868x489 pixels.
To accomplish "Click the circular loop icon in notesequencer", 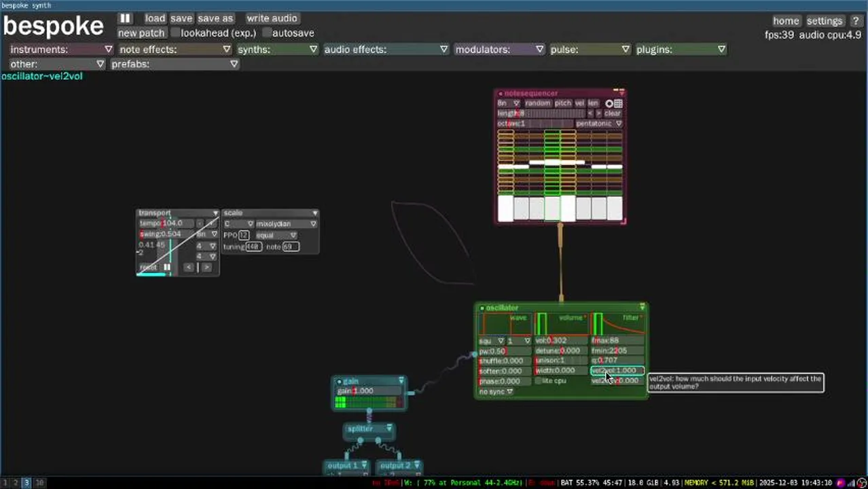I will click(x=609, y=103).
